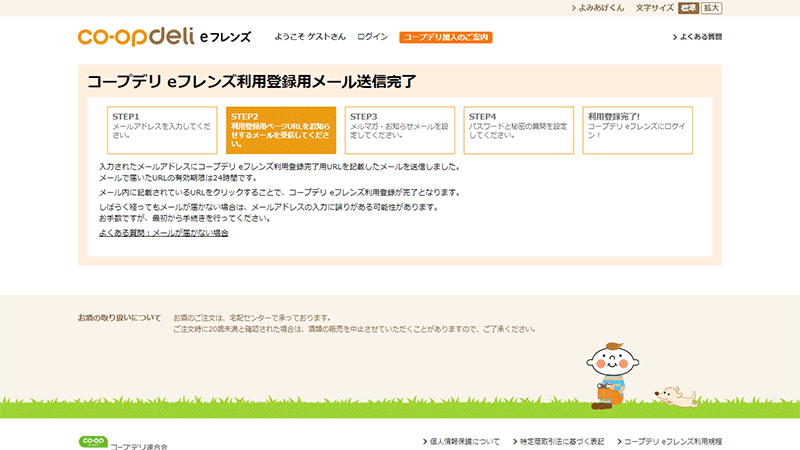Click the お酒のご注文は、宅配センター notice line
Image resolution: width=800 pixels, height=450 pixels.
pos(252,318)
